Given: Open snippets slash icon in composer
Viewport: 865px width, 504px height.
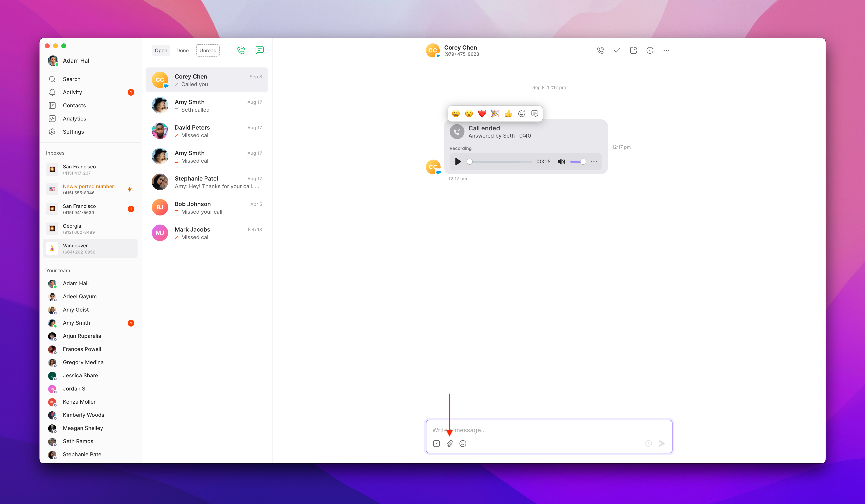Looking at the screenshot, I should (437, 444).
